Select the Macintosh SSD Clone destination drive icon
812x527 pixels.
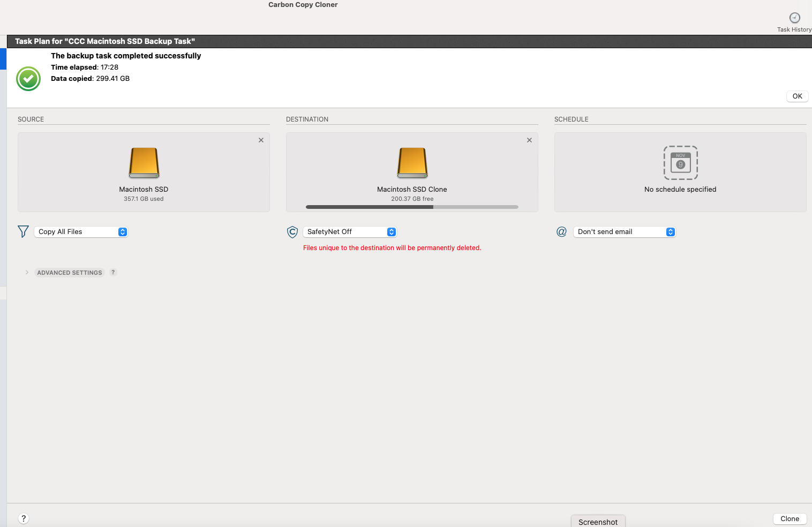(x=412, y=163)
